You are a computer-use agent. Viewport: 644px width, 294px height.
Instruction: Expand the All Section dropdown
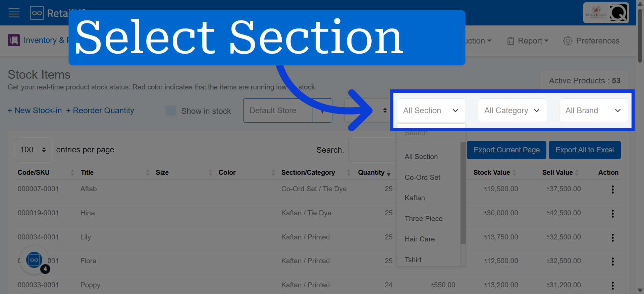point(431,111)
